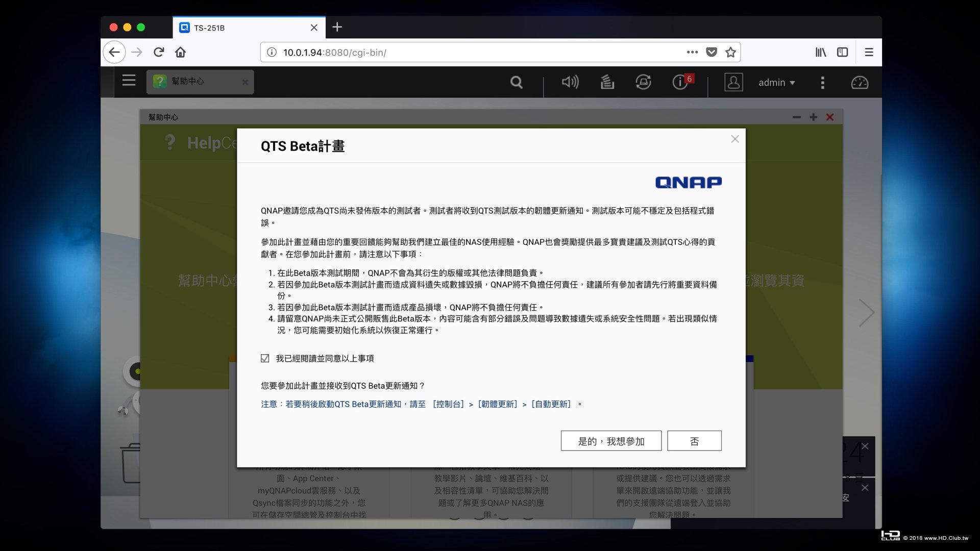Viewport: 980px width, 551px height.
Task: Open QTS more options vertical dots
Action: tap(822, 83)
